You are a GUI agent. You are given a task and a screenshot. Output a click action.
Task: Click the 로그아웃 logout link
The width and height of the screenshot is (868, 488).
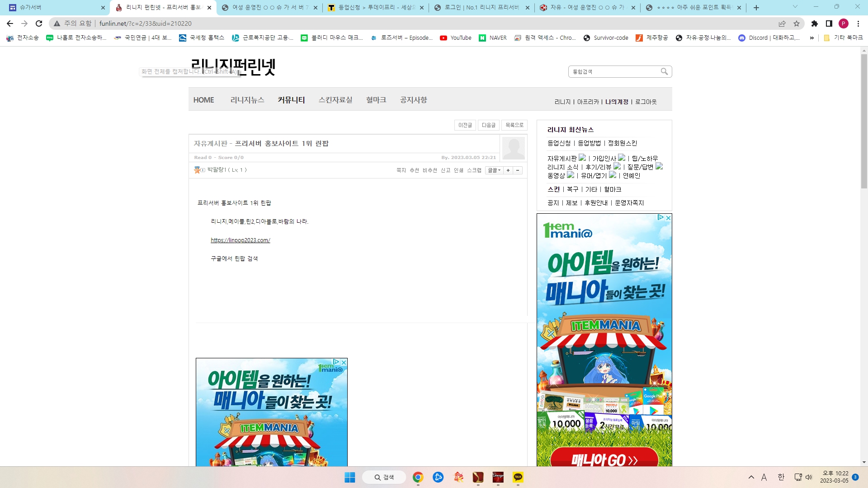pyautogui.click(x=646, y=102)
